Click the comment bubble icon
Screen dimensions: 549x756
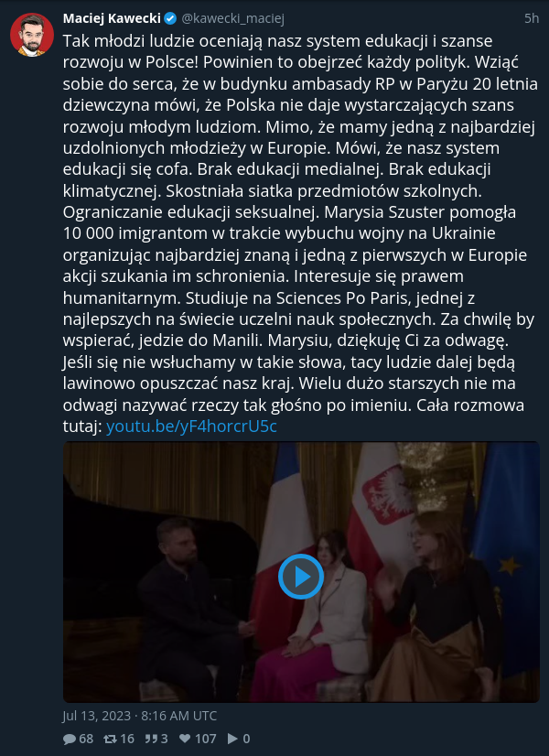(70, 739)
